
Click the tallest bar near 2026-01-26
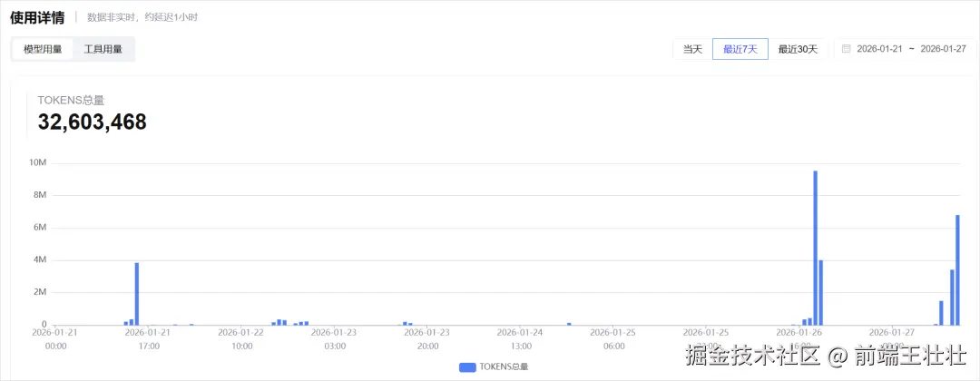point(815,247)
